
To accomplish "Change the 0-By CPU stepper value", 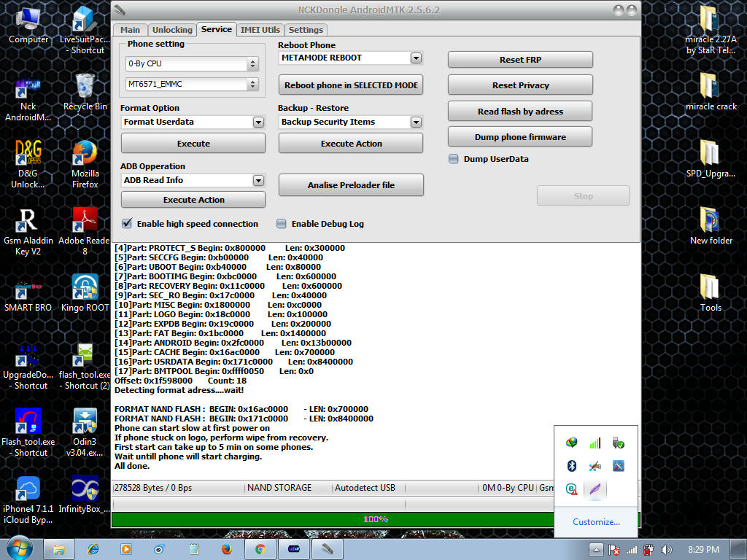I will pyautogui.click(x=252, y=63).
